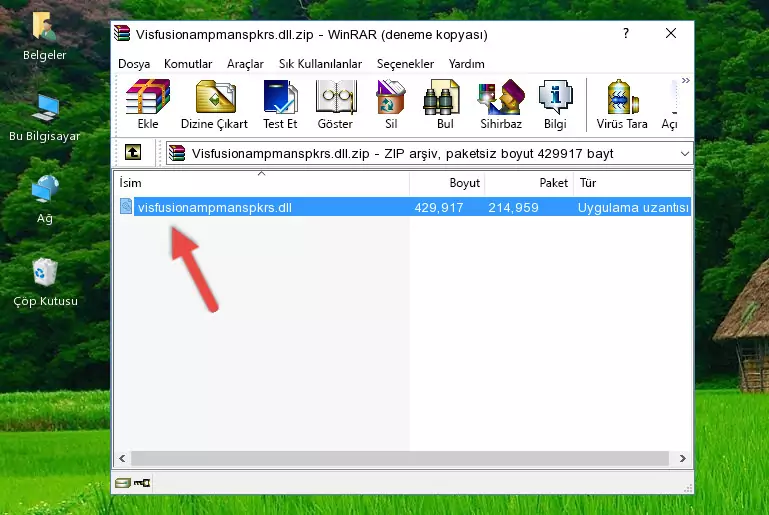Click the packed value 214,959
769x515 pixels.
[513, 207]
